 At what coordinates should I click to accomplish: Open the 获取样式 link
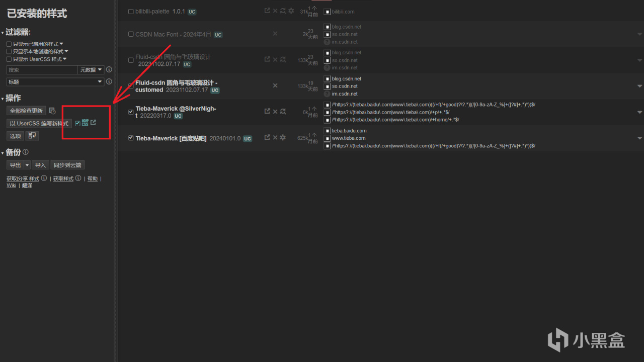coord(63,178)
